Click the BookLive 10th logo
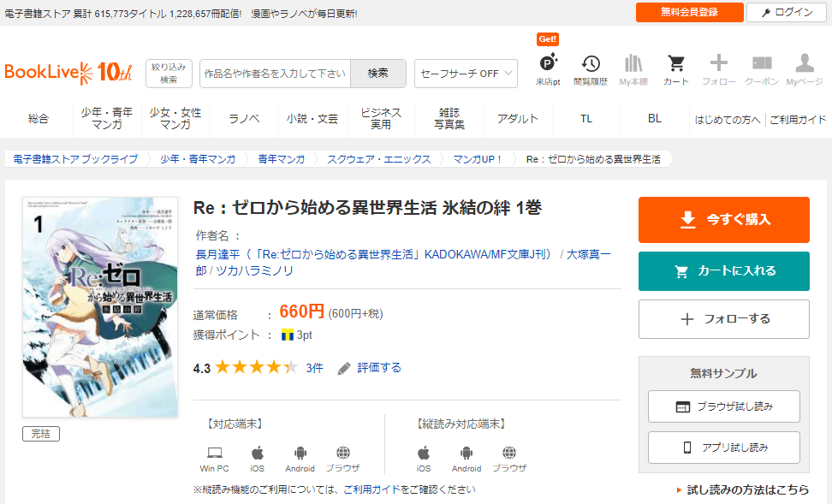The width and height of the screenshot is (832, 504). [68, 72]
